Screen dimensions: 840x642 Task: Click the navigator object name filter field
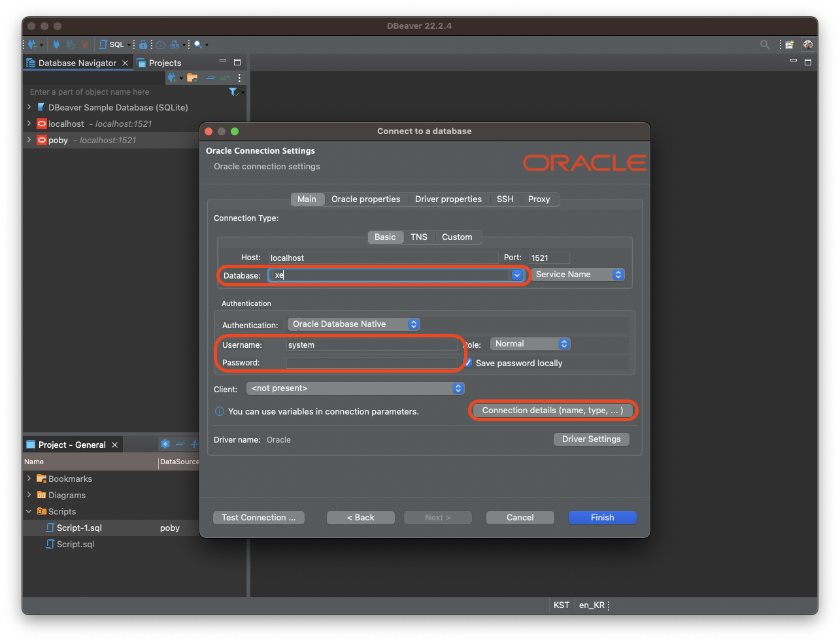[x=126, y=92]
